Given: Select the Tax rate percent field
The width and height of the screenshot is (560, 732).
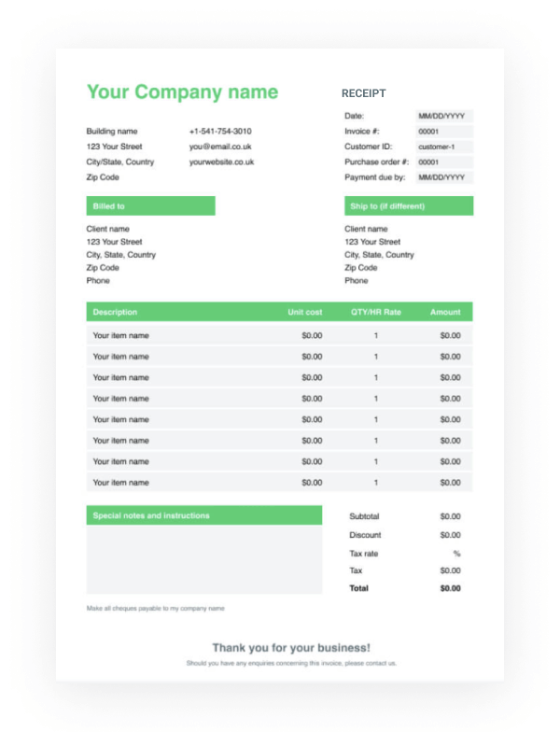Looking at the screenshot, I should tap(455, 554).
